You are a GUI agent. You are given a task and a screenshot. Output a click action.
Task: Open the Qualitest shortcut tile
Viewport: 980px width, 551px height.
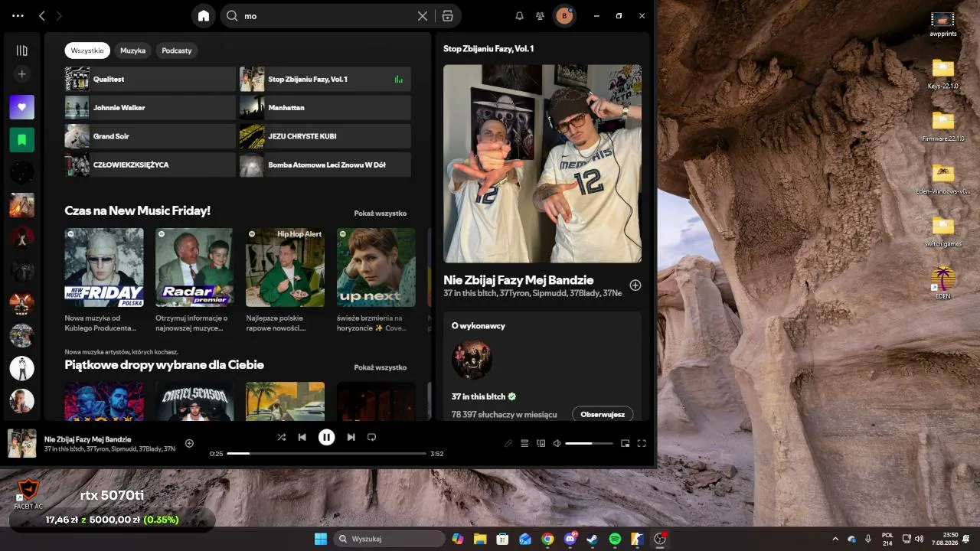150,79
